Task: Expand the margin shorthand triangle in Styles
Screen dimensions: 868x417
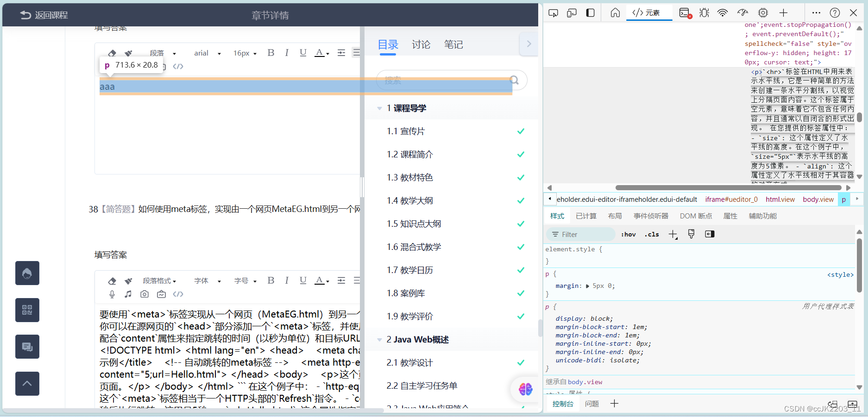Action: tap(588, 286)
